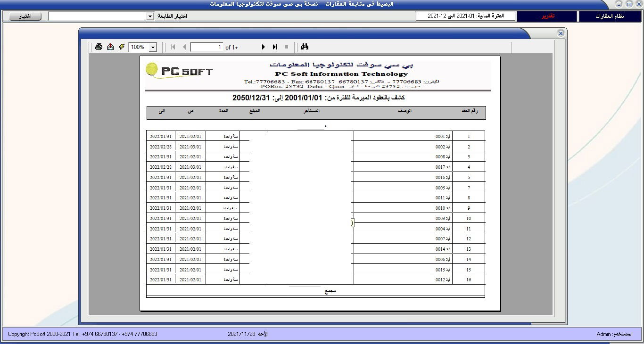
Task: Click the stop loading square icon
Action: coord(286,47)
